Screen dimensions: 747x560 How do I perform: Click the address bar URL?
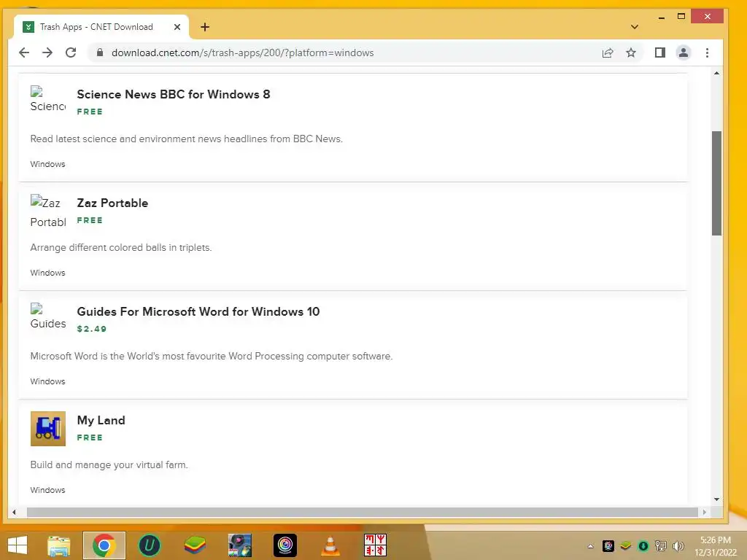point(242,52)
